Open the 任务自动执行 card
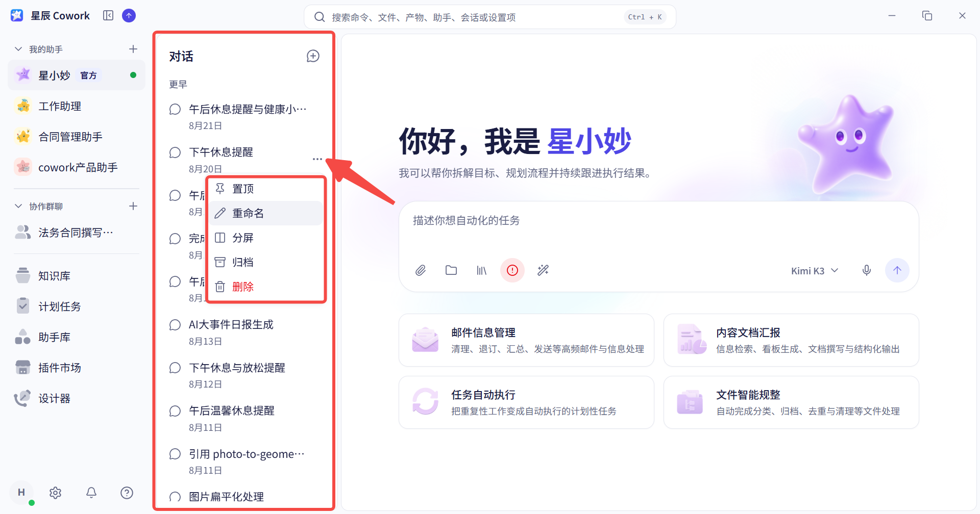The image size is (980, 514). [x=526, y=402]
